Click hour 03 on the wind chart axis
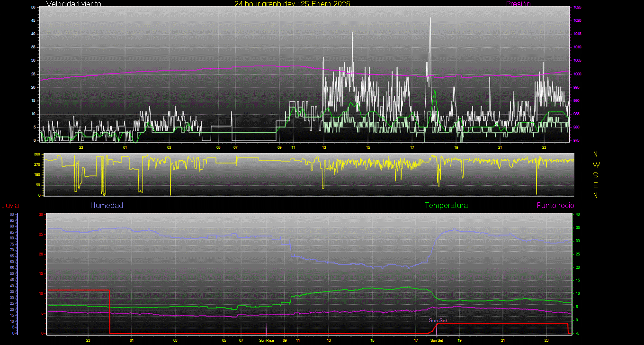This screenshot has width=644, height=345. click(169, 147)
